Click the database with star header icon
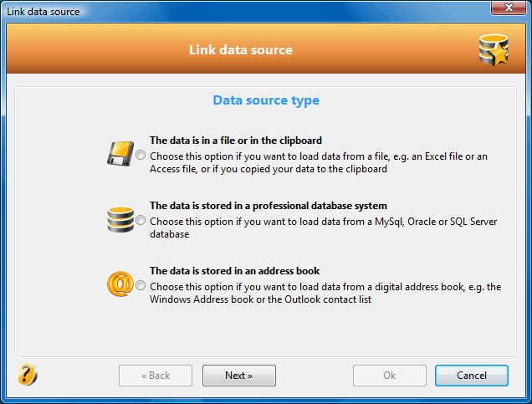 pyautogui.click(x=494, y=50)
